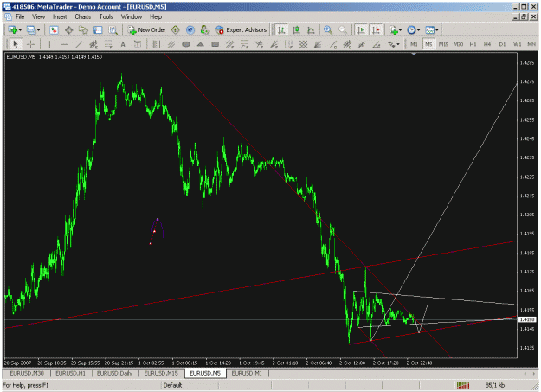541x392 pixels.
Task: Open the Insert menu
Action: [60, 16]
